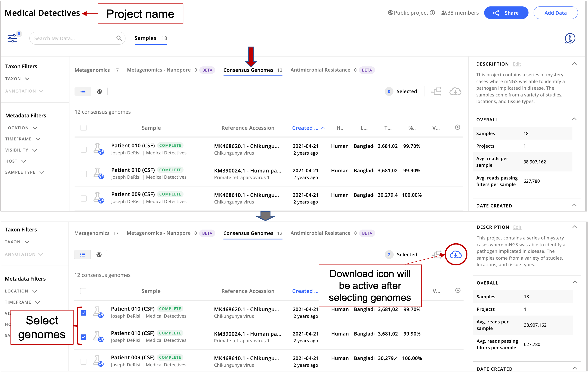588x372 pixels.
Task: Expand the lower TIMEFRAME filter dropdown
Action: click(23, 302)
